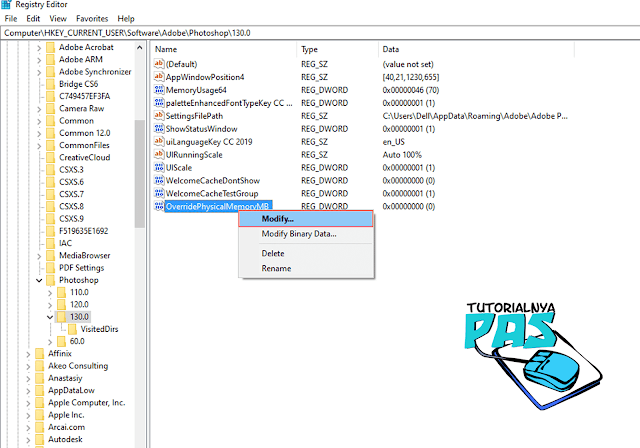Click the DWORD icon beside UIScale
The image size is (640, 448).
pos(159,167)
